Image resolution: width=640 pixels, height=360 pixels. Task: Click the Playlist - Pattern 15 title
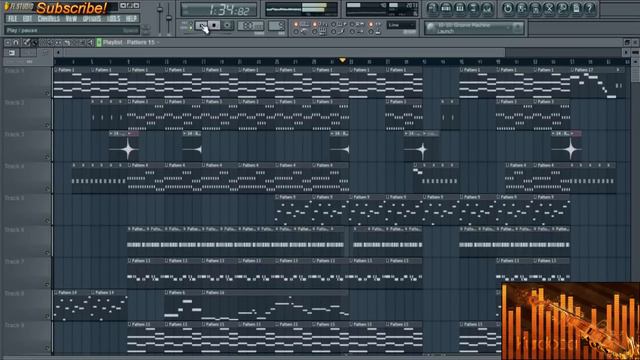coord(129,42)
